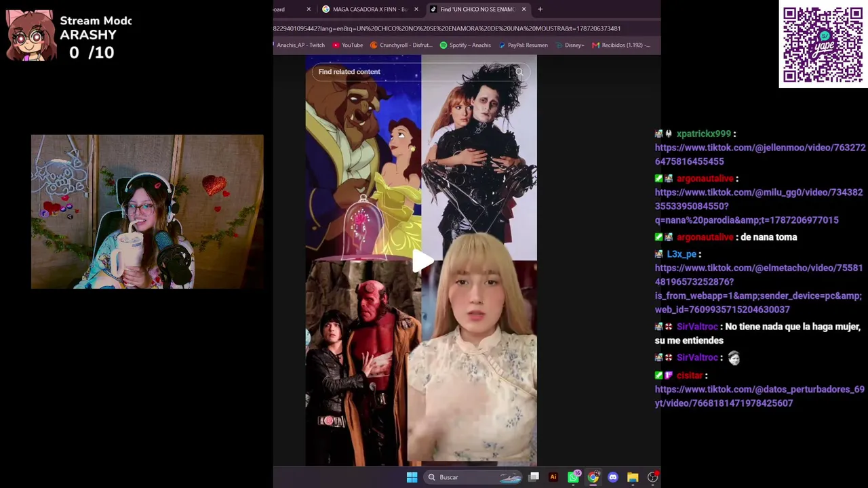
Task: Open the Disney+ bookmark
Action: [570, 45]
